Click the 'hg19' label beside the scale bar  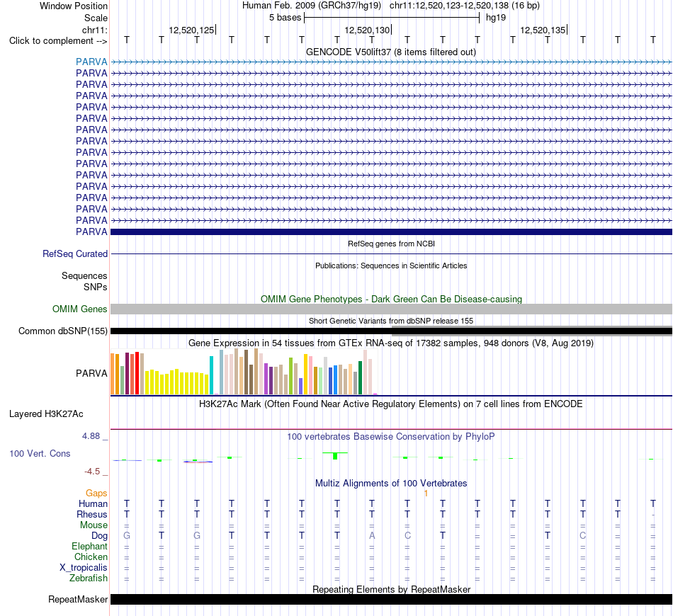pos(496,18)
